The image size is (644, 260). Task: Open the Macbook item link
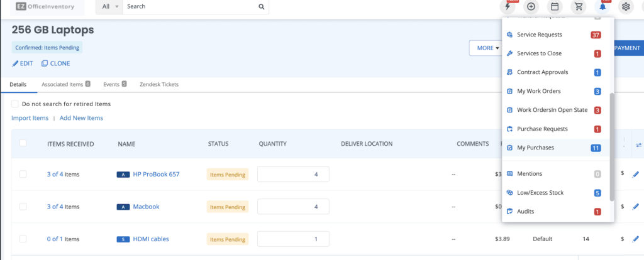tap(146, 207)
